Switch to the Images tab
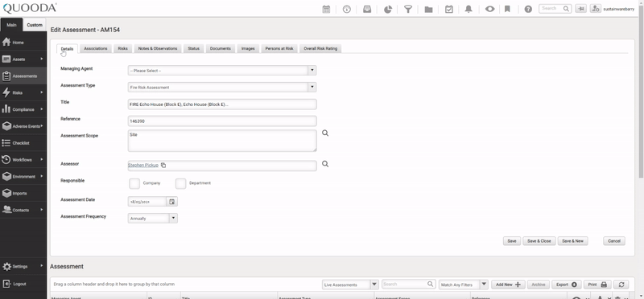Screen dimensions: 644x299 coord(248,48)
